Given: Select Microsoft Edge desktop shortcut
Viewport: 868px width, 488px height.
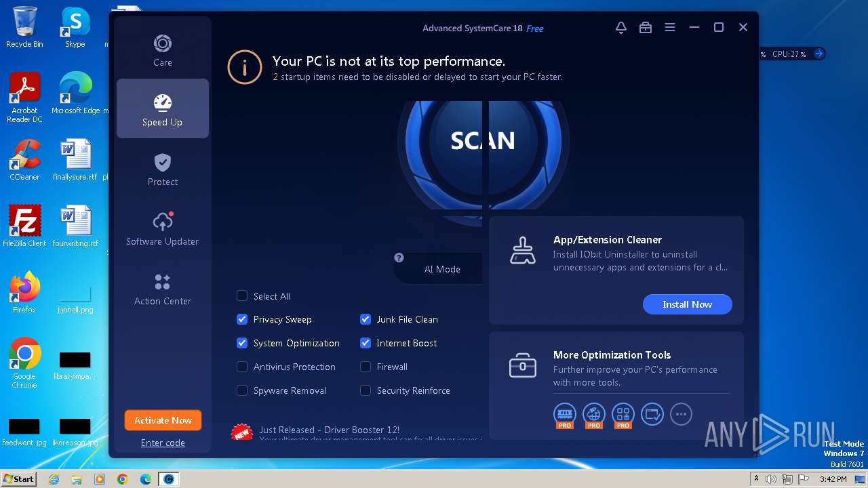Looking at the screenshot, I should pyautogui.click(x=75, y=93).
